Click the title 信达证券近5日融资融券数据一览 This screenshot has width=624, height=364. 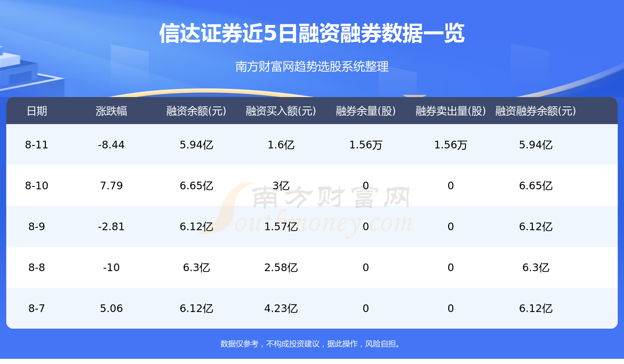pyautogui.click(x=312, y=34)
